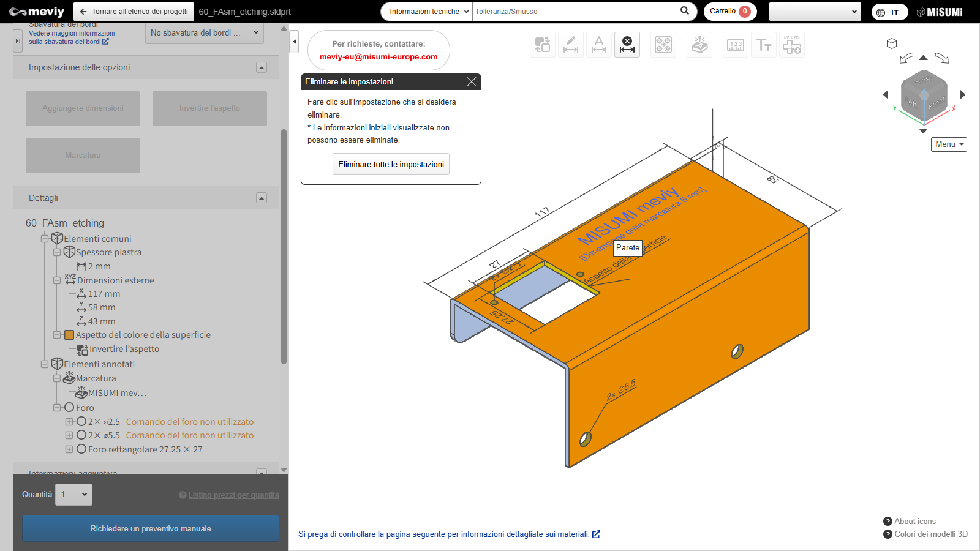Collapse the Elementi comuni tree node
Image resolution: width=980 pixels, height=551 pixels.
(45, 239)
